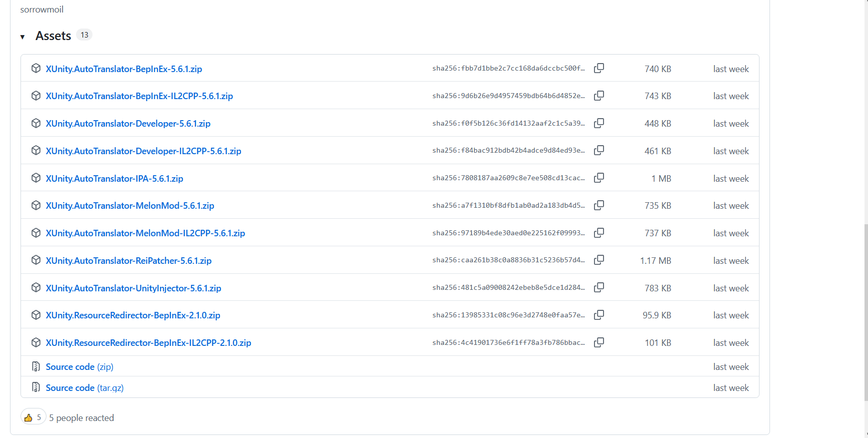Download Source code (tar.gz) archive

tap(84, 388)
